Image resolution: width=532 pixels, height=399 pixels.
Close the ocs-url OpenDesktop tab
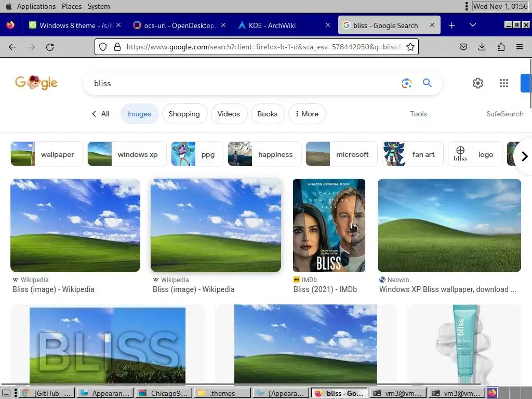(223, 25)
